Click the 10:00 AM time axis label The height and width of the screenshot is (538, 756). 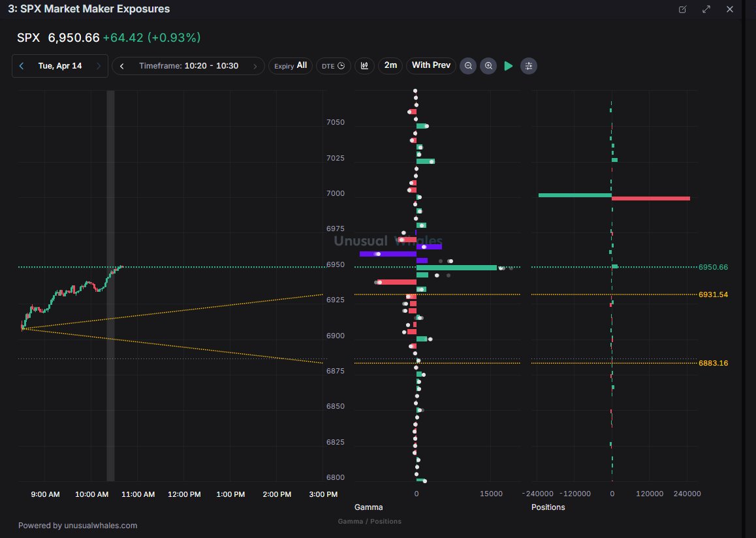tap(91, 495)
